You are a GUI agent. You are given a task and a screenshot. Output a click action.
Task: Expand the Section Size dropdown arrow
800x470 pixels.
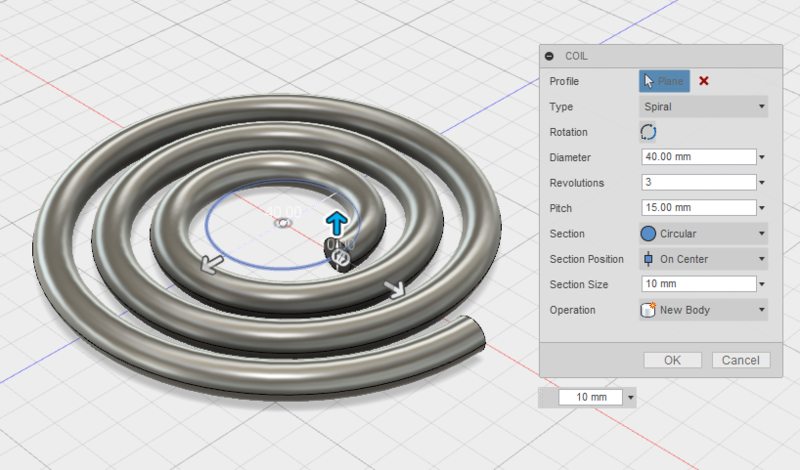click(762, 284)
